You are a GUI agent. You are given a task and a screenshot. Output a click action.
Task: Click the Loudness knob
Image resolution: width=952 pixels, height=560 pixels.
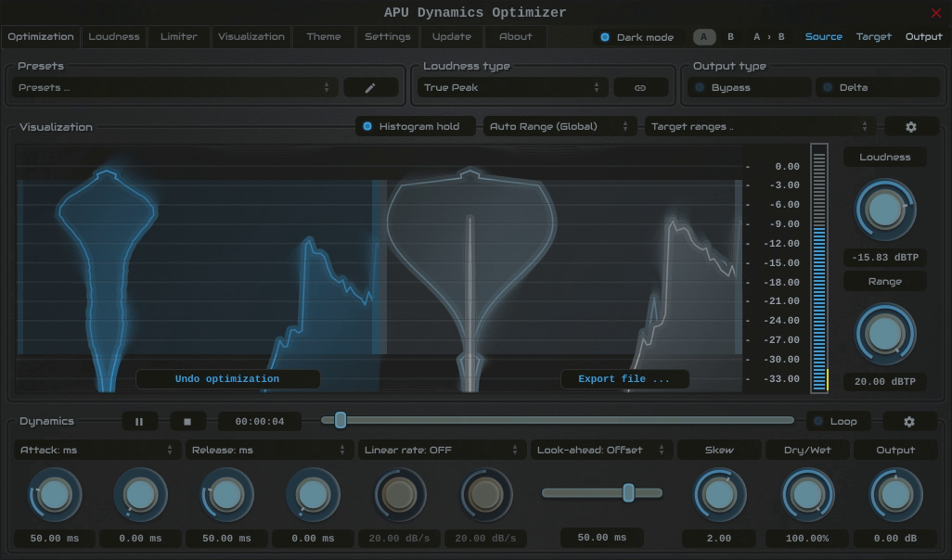[884, 210]
